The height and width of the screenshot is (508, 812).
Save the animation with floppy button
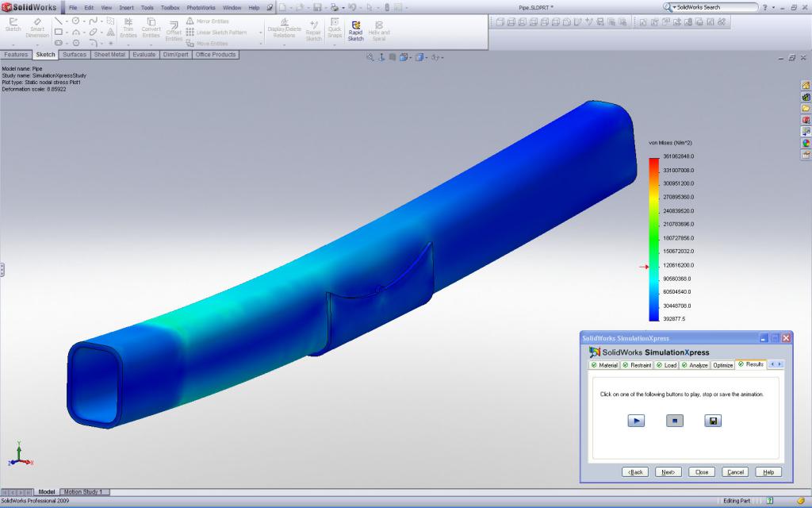click(x=713, y=421)
